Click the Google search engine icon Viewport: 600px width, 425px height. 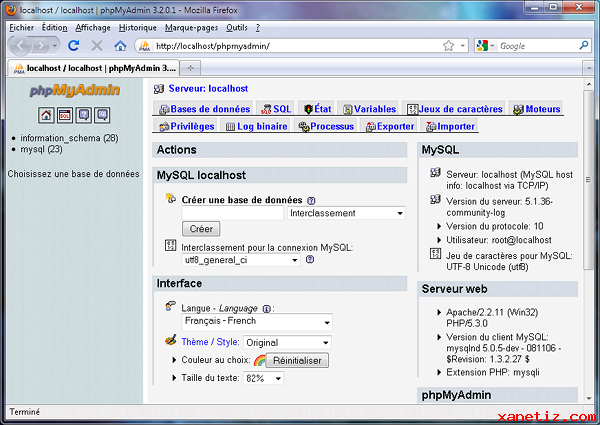click(x=482, y=46)
